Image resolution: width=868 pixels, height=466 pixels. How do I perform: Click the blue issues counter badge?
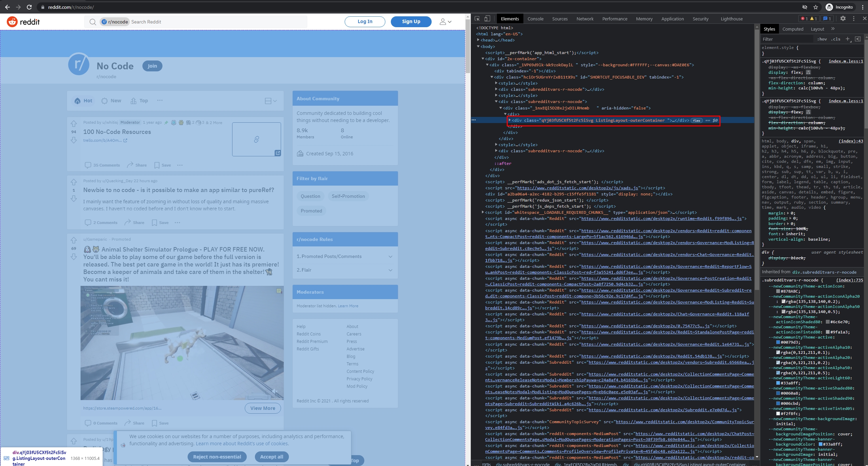pos(827,19)
